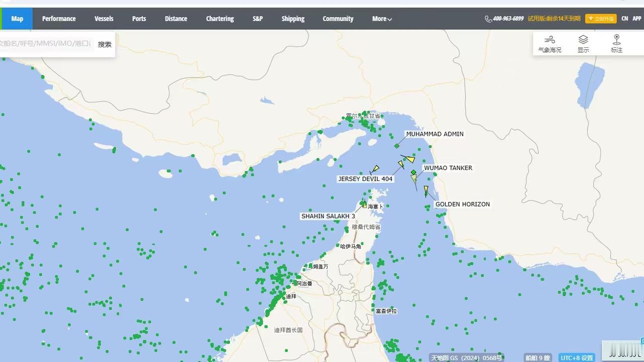The width and height of the screenshot is (644, 362).
Task: Click the 400-963-6899 phone number
Action: [508, 19]
